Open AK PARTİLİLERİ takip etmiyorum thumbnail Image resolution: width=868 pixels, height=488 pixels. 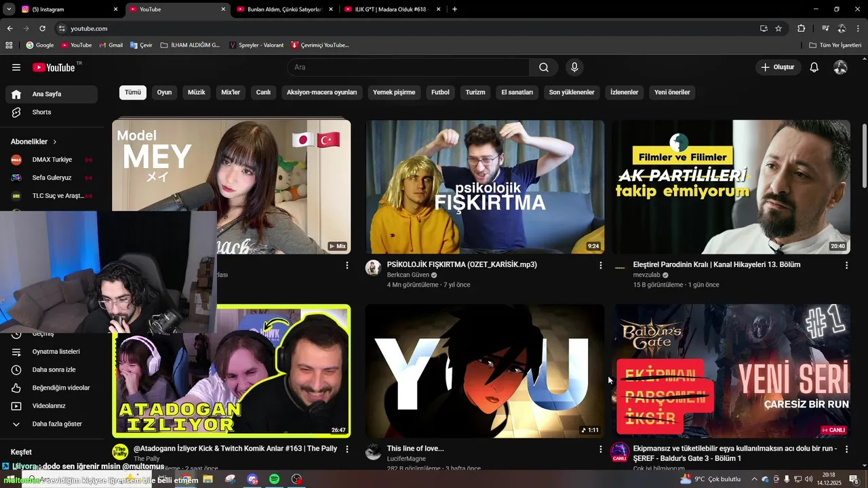point(731,187)
